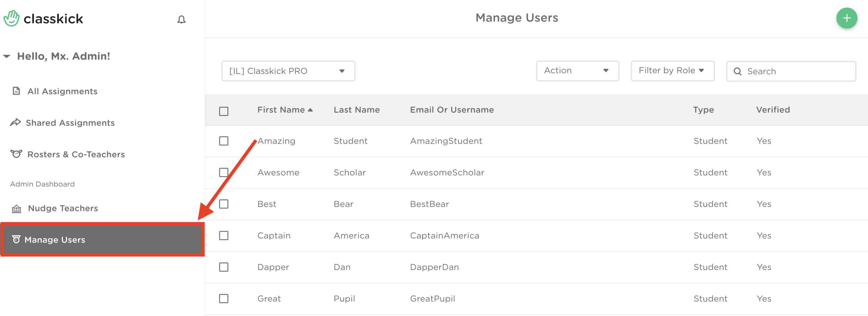Check the box for Amazing Student
The width and height of the screenshot is (868, 316).
point(223,141)
